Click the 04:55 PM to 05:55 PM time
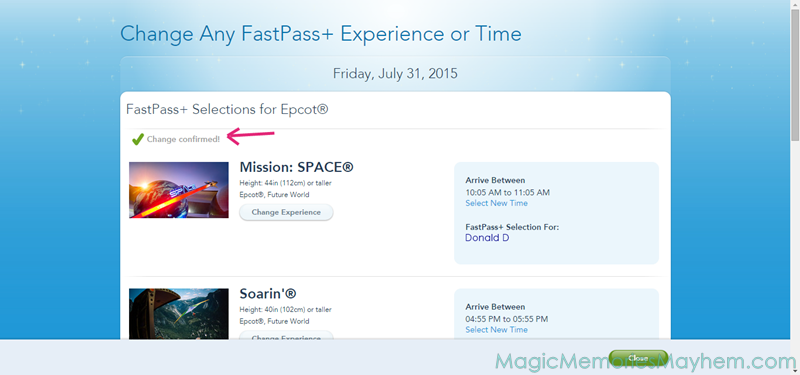 pos(507,319)
